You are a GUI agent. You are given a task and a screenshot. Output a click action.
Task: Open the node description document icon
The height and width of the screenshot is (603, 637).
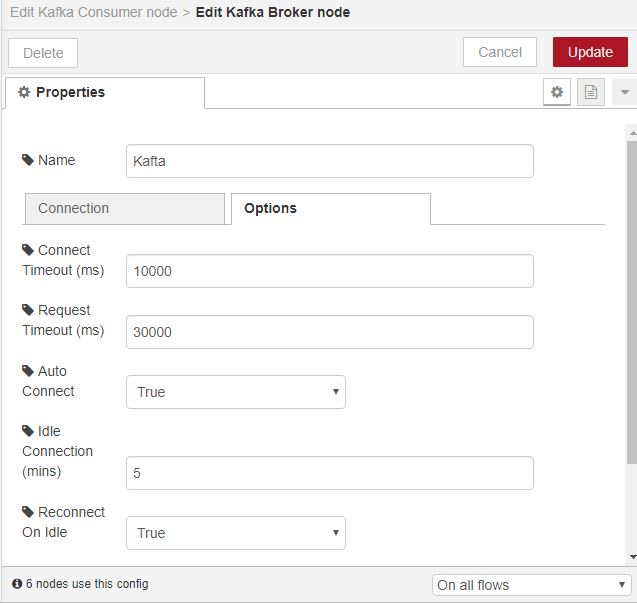pyautogui.click(x=591, y=92)
